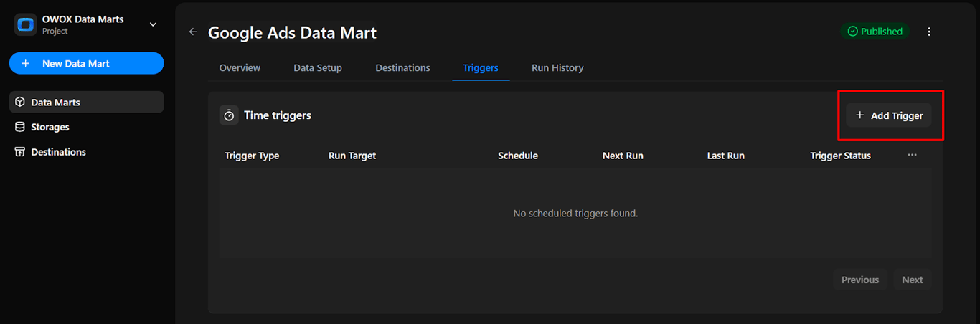Viewport: 980px width, 324px height.
Task: Click the Next pagination button
Action: click(913, 280)
